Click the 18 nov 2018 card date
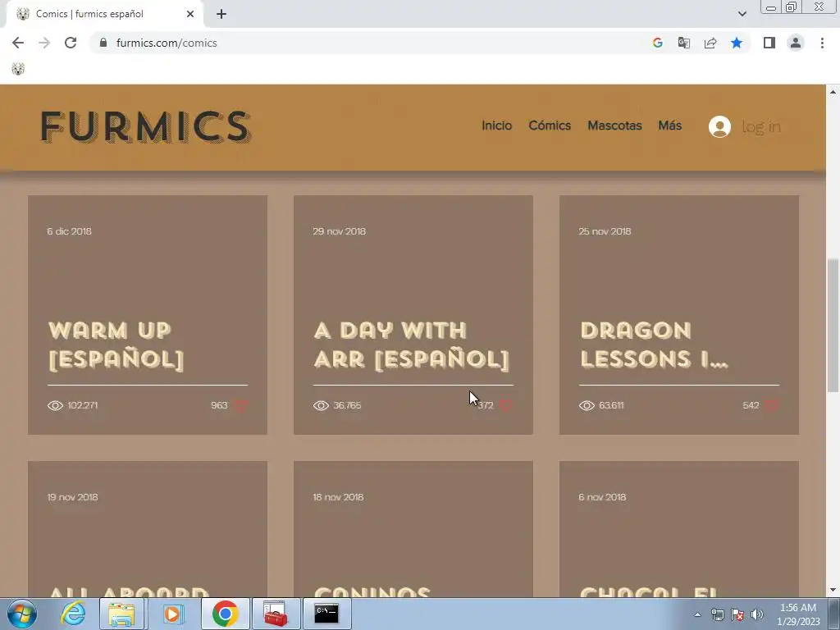 pos(338,497)
